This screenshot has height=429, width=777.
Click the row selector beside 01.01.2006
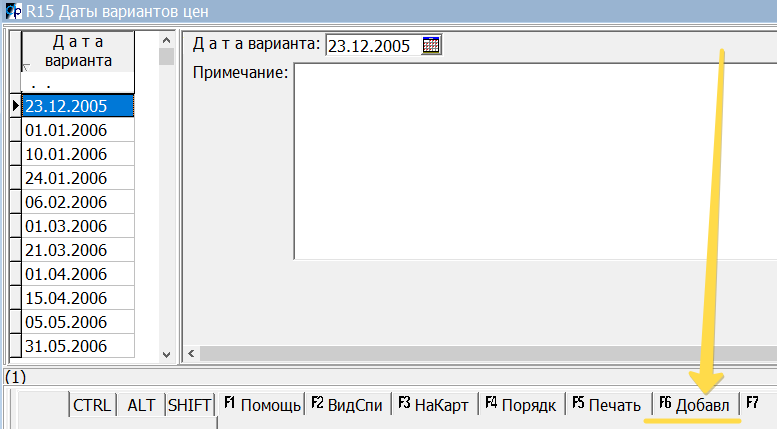click(15, 130)
